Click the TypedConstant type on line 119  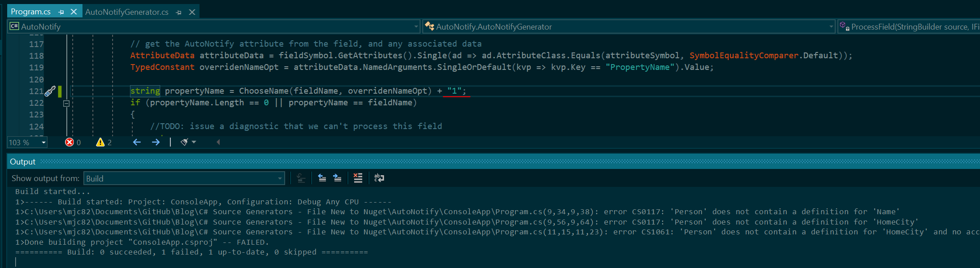162,67
